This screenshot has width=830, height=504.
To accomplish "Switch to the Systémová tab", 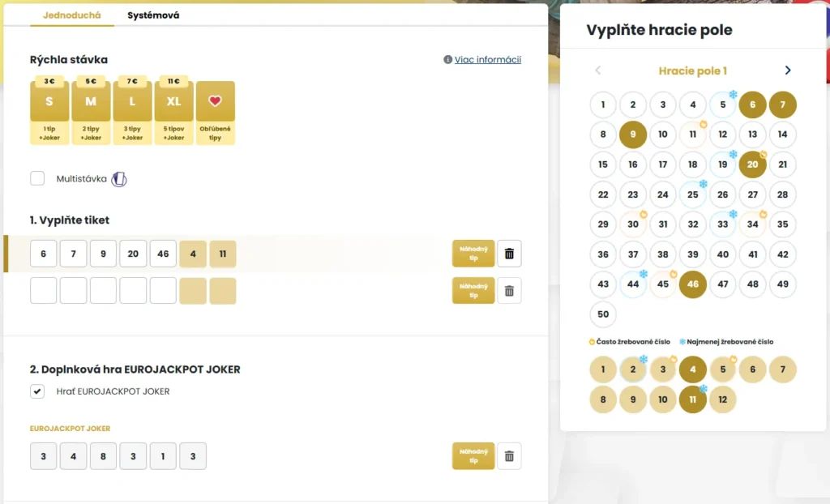I will [152, 15].
